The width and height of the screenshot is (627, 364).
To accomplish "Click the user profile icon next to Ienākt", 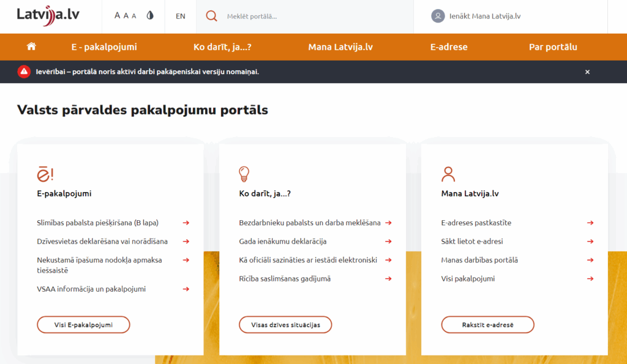I will (x=438, y=15).
